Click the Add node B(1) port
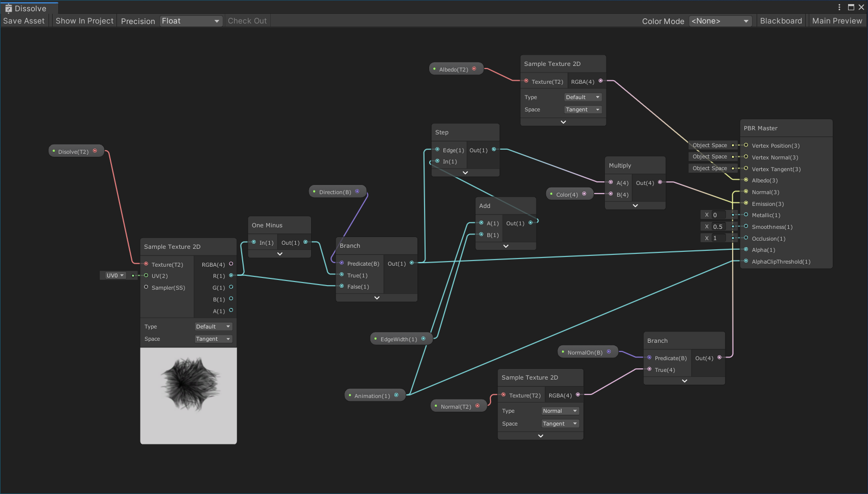The image size is (868, 494). [481, 234]
